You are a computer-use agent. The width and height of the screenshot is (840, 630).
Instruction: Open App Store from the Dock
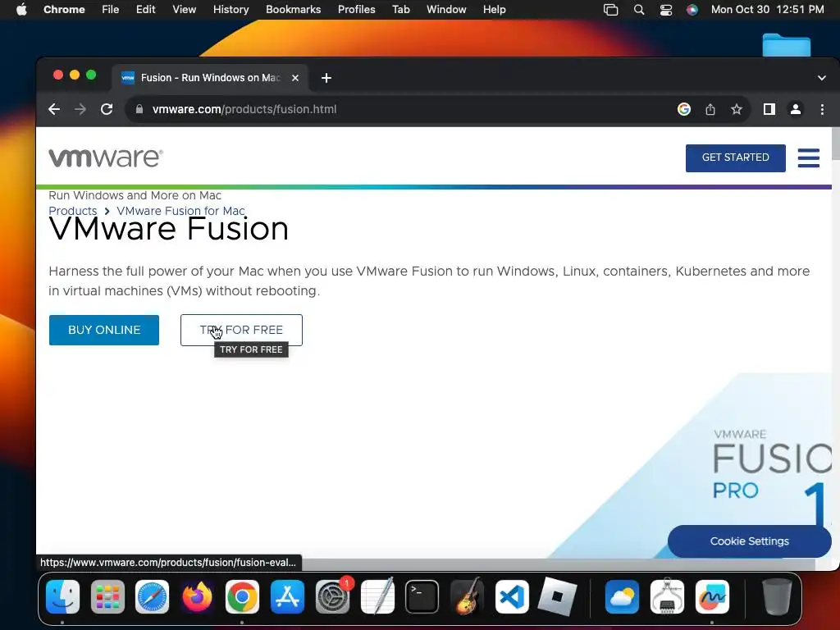[288, 596]
